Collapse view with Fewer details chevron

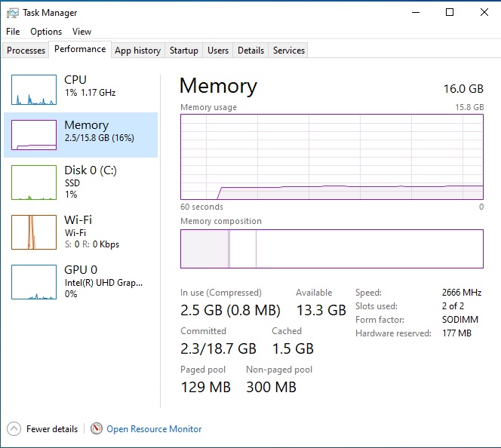click(x=14, y=428)
